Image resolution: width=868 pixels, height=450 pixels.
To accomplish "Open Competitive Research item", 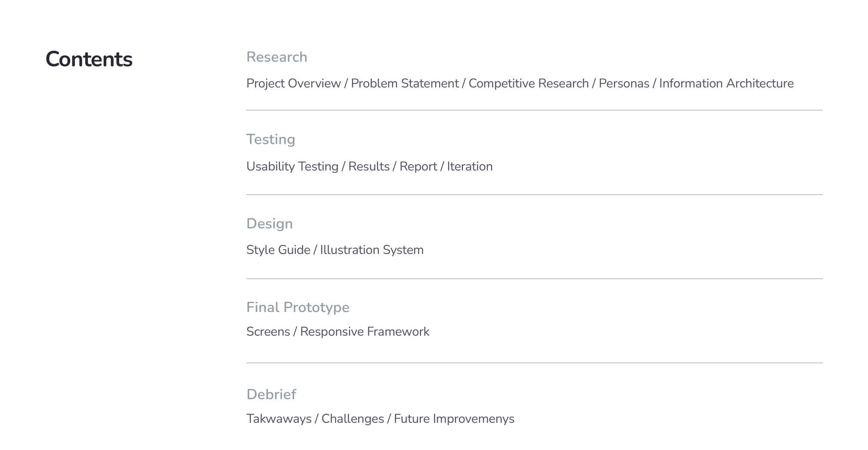I will 528,84.
